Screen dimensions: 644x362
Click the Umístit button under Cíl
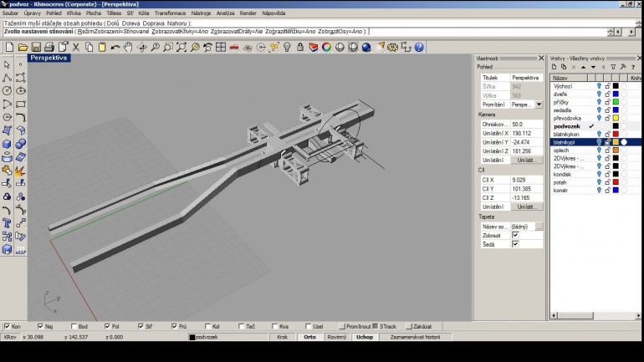(x=527, y=206)
